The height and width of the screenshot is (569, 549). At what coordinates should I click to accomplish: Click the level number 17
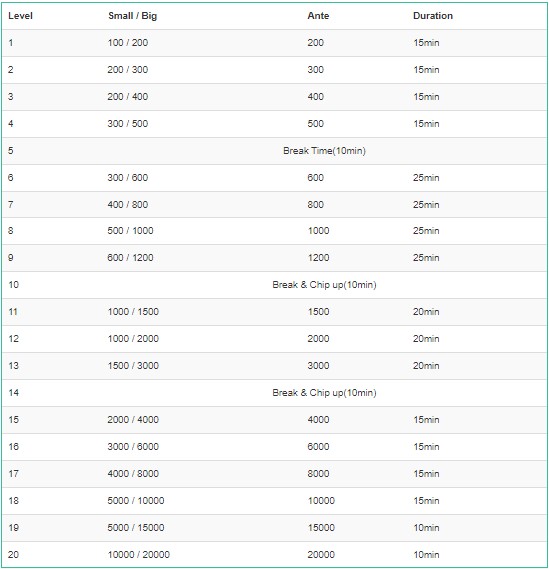tap(13, 474)
